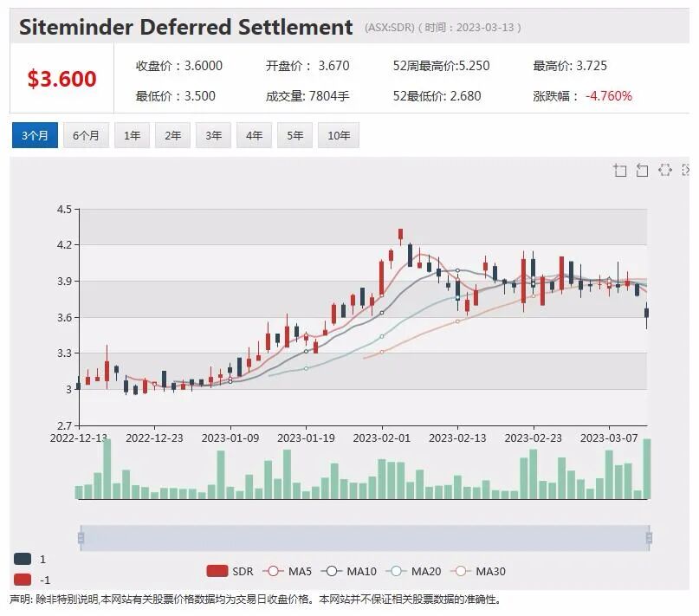Open the 10年 range tab
This screenshot has height=616, width=699.
click(x=339, y=135)
